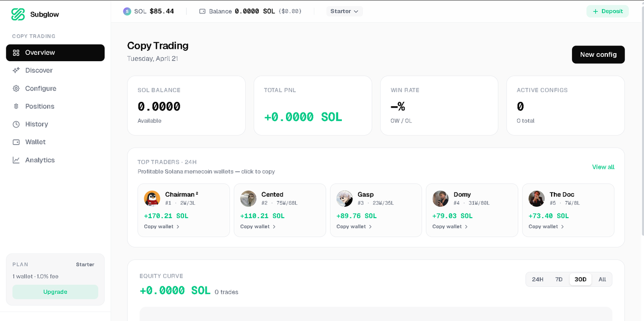Select the 7D equity range

tap(559, 279)
